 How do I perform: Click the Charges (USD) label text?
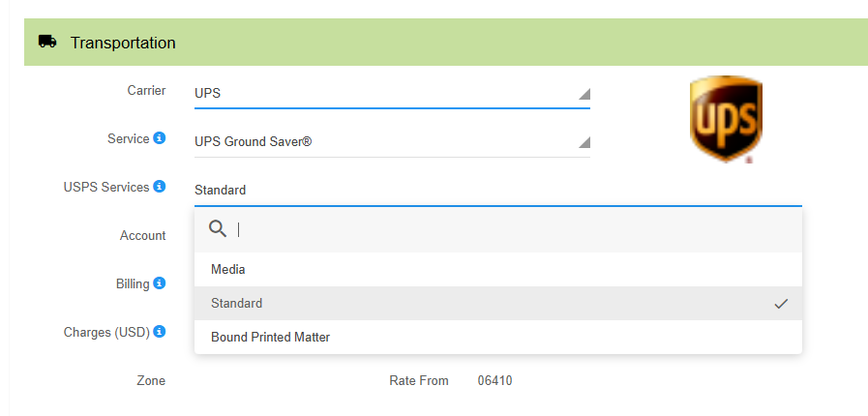[x=106, y=332]
